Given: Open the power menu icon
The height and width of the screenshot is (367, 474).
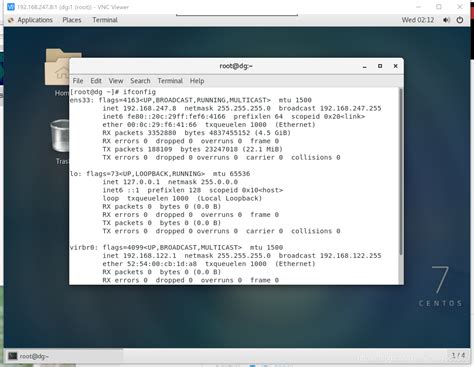Looking at the screenshot, I should tap(460, 20).
